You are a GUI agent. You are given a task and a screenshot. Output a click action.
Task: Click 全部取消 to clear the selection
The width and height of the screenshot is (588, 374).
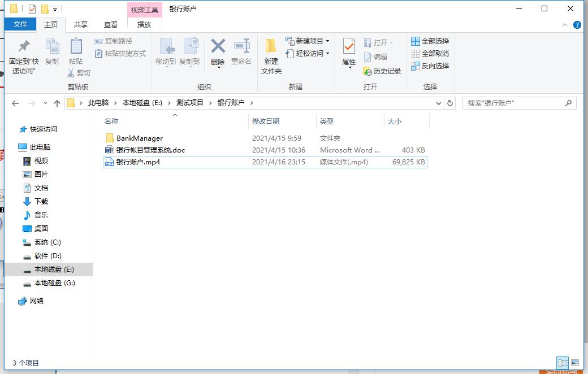click(430, 54)
